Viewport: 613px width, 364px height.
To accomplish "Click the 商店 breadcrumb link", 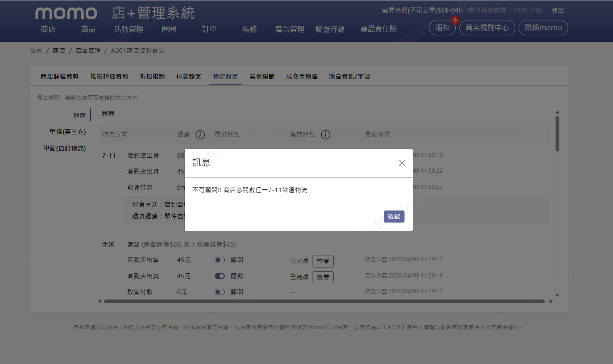I will (x=59, y=50).
